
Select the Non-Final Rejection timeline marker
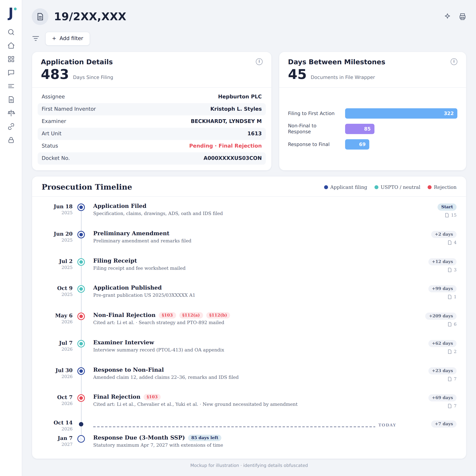point(81,316)
